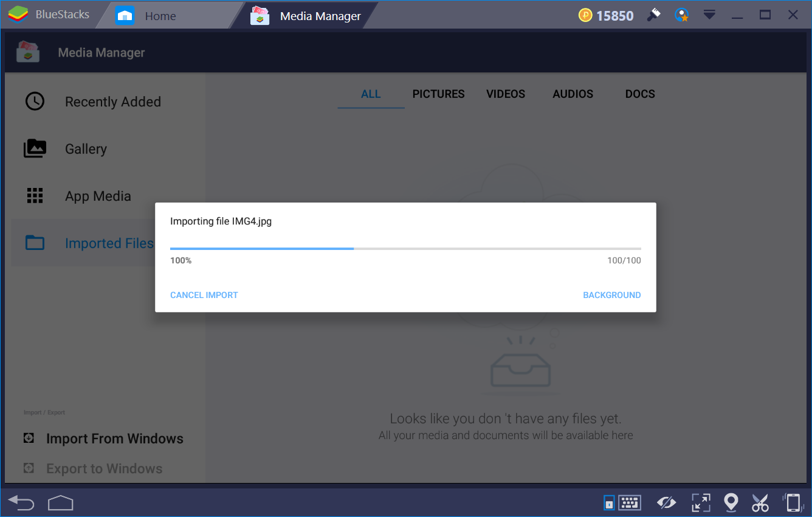Click the 'Media Manager' header title
Image resolution: width=812 pixels, height=517 pixels.
pos(101,53)
